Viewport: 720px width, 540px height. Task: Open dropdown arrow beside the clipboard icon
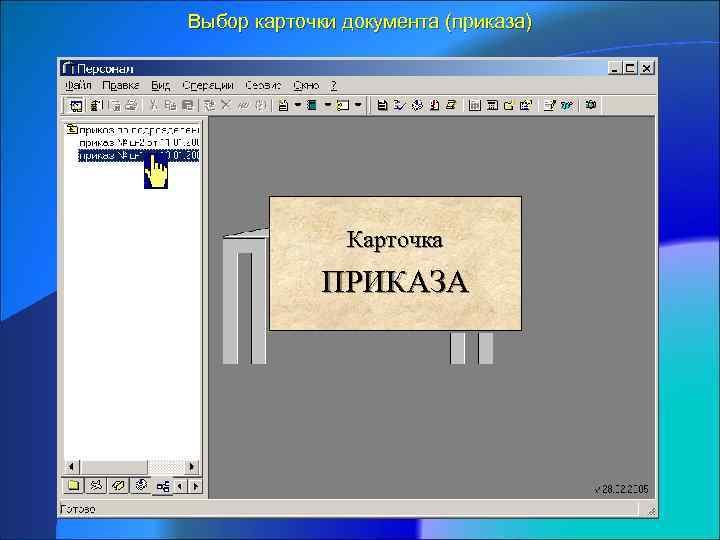point(298,106)
